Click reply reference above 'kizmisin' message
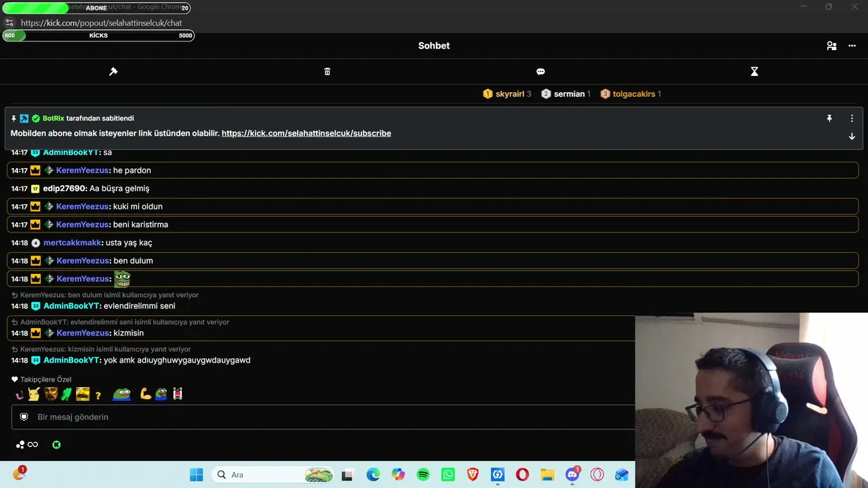The width and height of the screenshot is (868, 488). click(120, 323)
